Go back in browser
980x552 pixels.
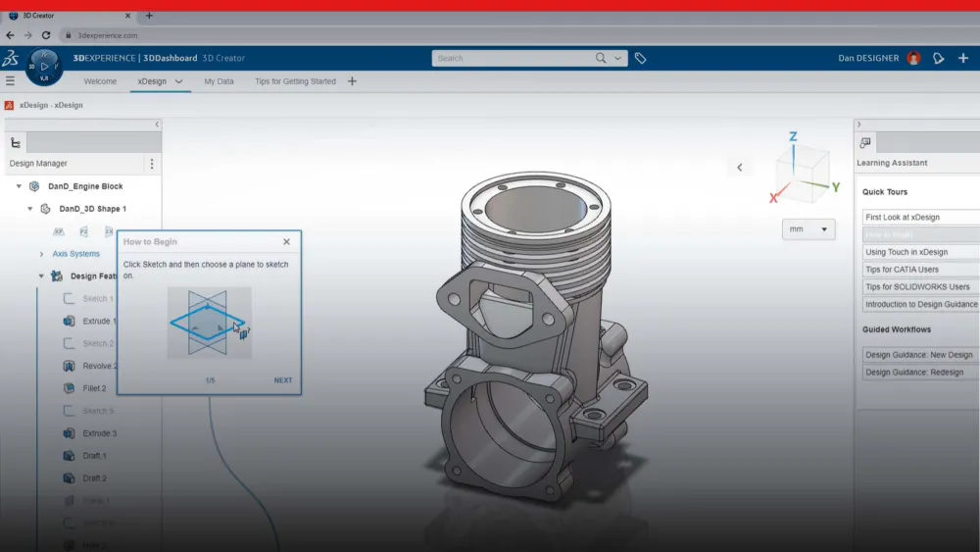pos(10,35)
